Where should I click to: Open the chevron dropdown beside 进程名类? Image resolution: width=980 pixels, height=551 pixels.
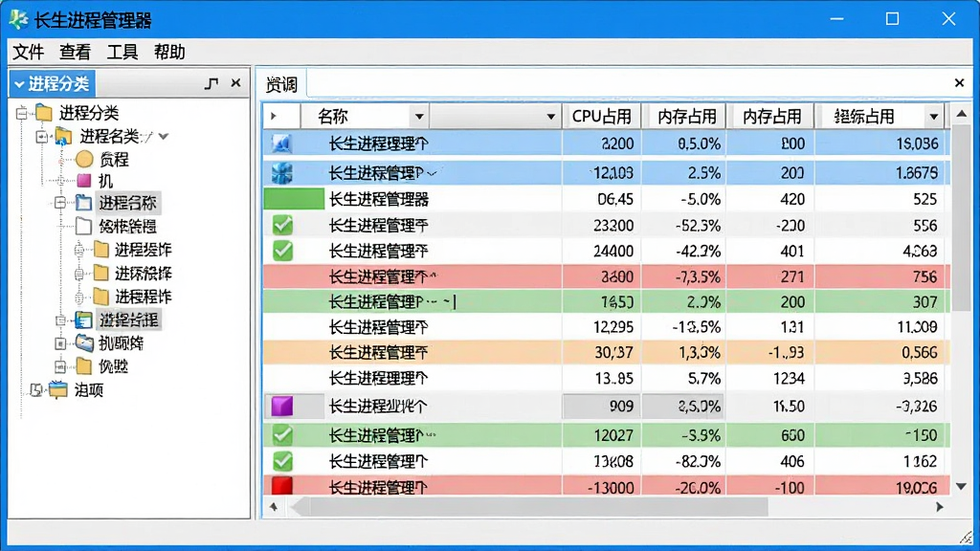point(164,136)
